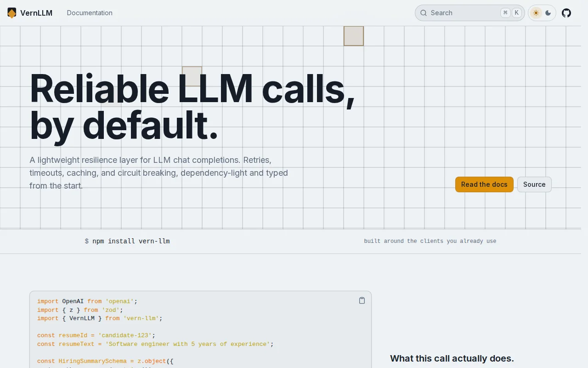The image size is (588, 368).
Task: Click the Read the docs button
Action: [x=484, y=184]
